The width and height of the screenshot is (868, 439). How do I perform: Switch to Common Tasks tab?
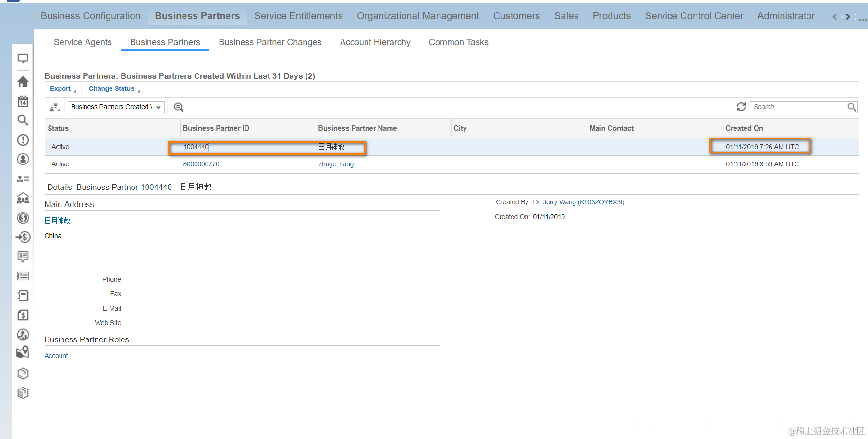(x=459, y=42)
